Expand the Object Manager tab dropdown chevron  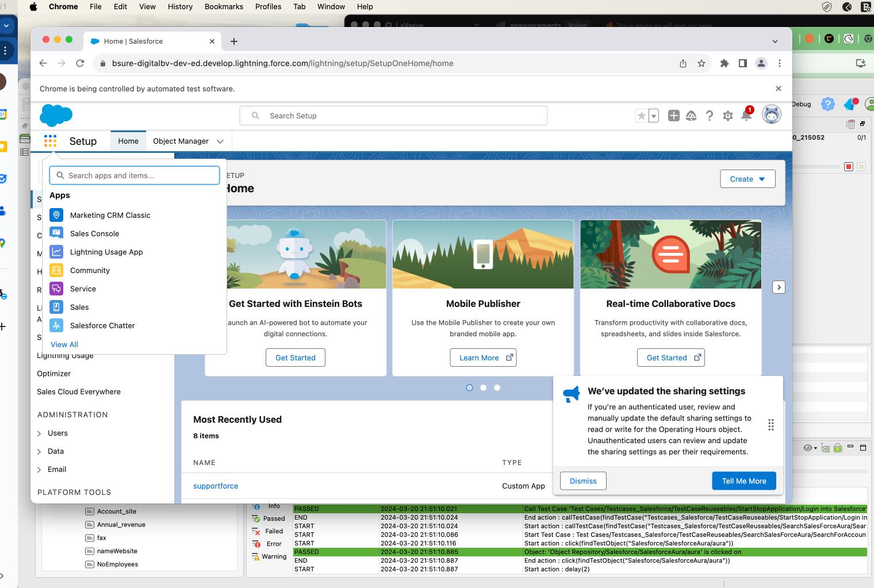pos(220,141)
